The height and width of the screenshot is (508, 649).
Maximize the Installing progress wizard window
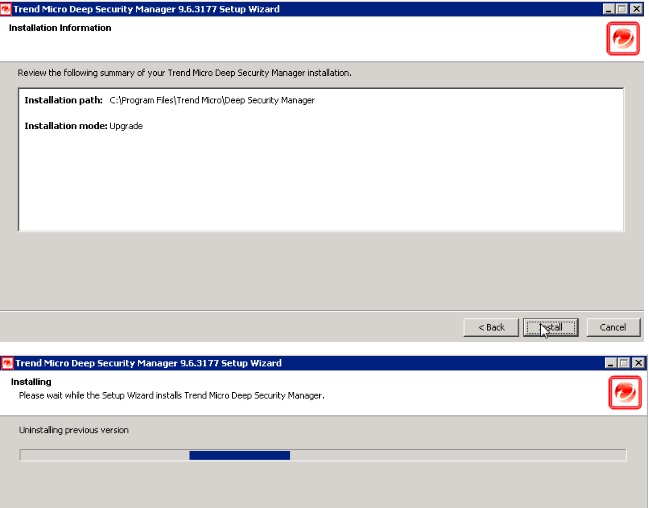622,363
